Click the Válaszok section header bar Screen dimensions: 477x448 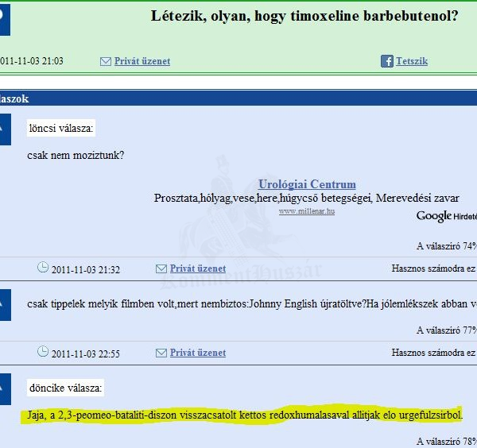pos(238,98)
